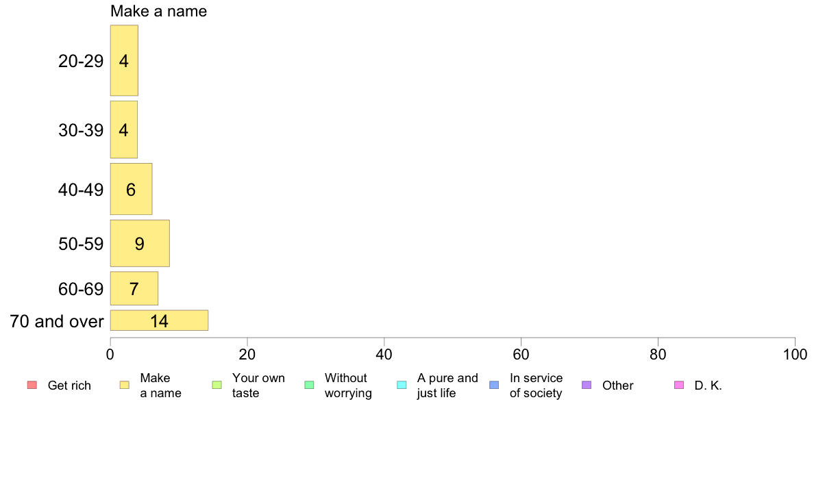The image size is (814, 504).
Task: Select the 50-59 bar labeled 9
Action: (x=140, y=243)
